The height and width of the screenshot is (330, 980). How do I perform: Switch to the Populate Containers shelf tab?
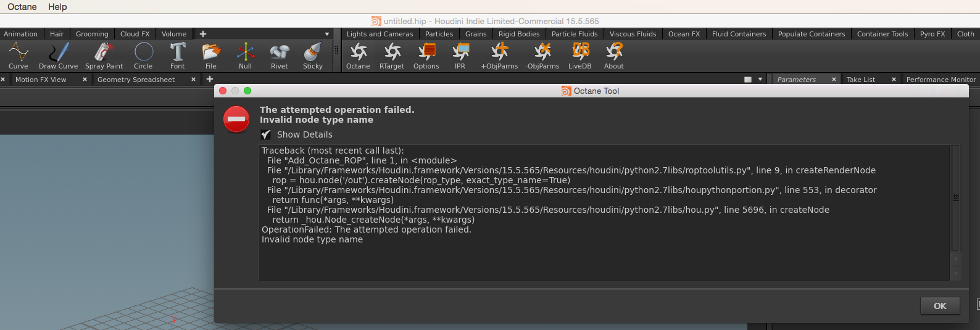tap(812, 34)
